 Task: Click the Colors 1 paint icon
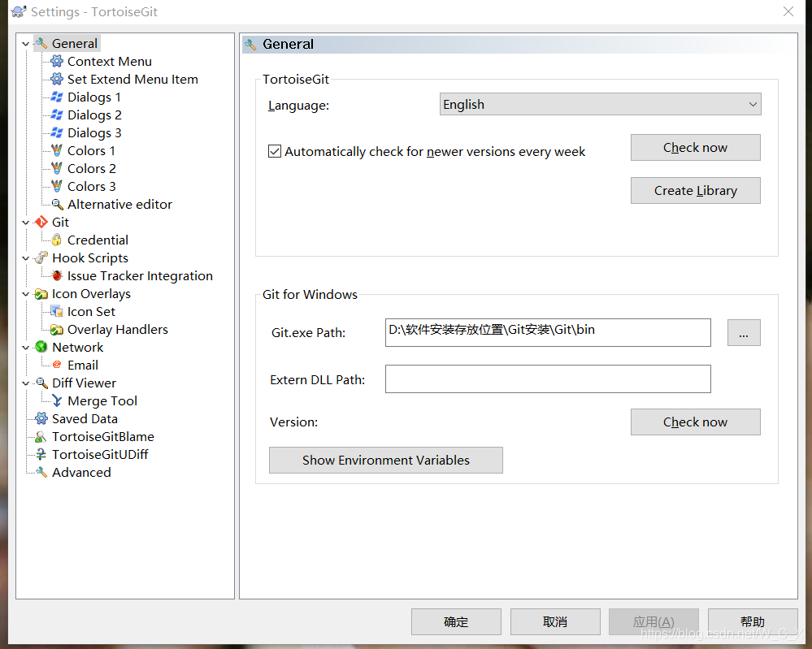point(56,150)
